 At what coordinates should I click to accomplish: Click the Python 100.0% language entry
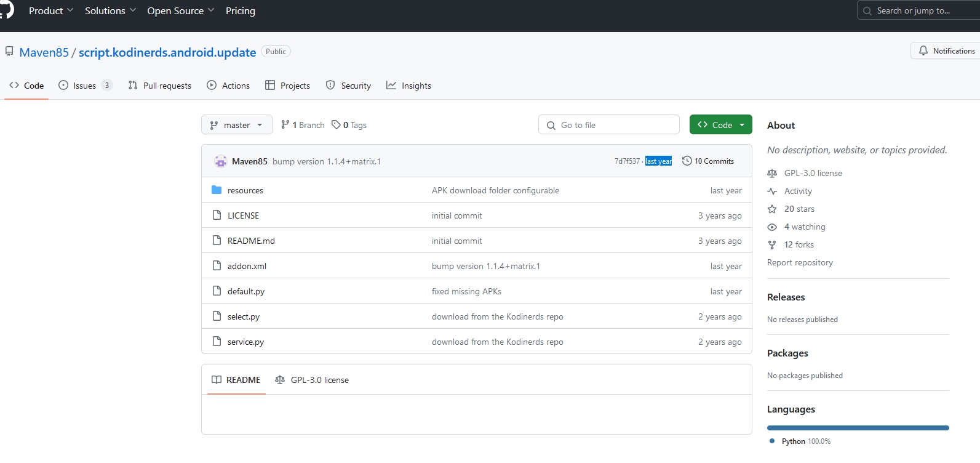coord(800,441)
